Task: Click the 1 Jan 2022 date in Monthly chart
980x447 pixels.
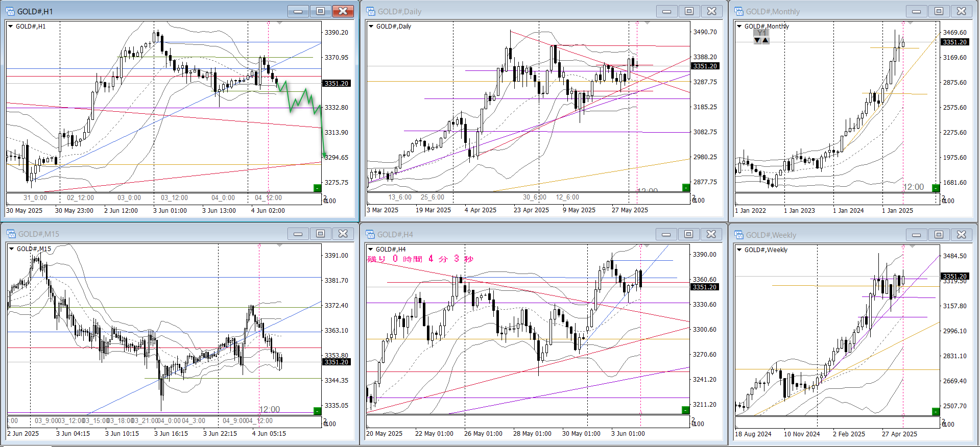Action: point(750,210)
